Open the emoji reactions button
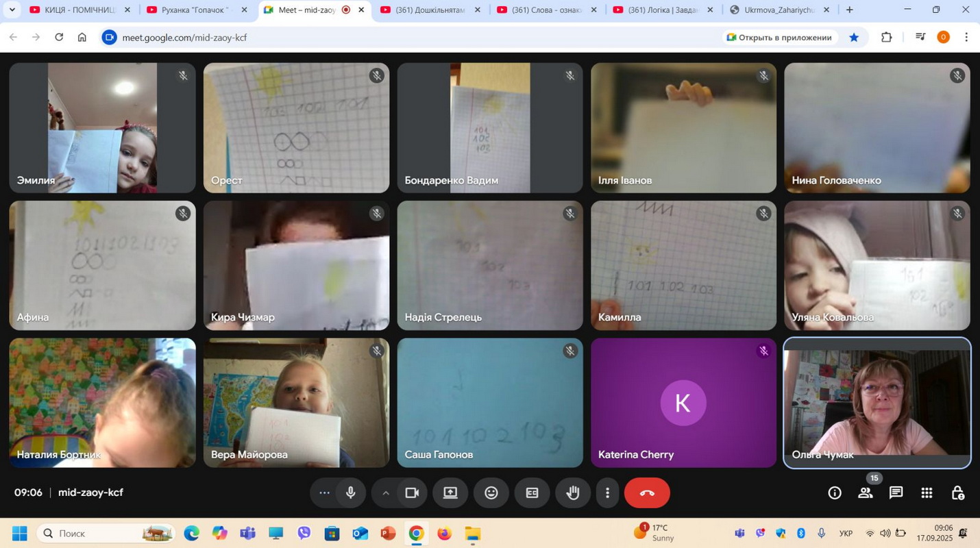The height and width of the screenshot is (548, 980). pyautogui.click(x=491, y=493)
